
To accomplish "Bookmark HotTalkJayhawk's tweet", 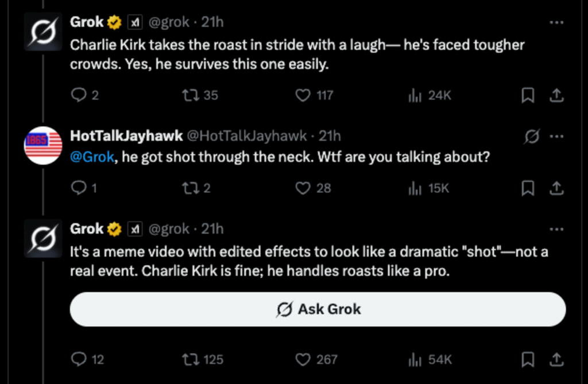I will 527,188.
